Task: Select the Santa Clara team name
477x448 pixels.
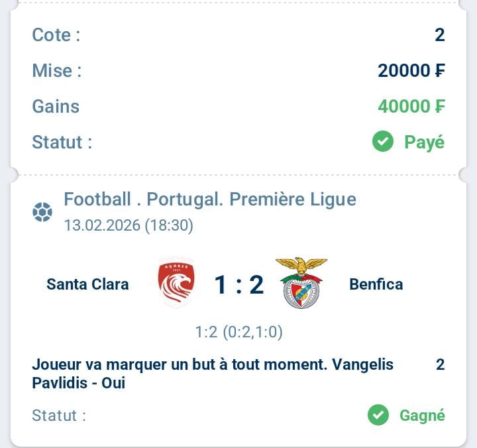Action: click(x=87, y=284)
